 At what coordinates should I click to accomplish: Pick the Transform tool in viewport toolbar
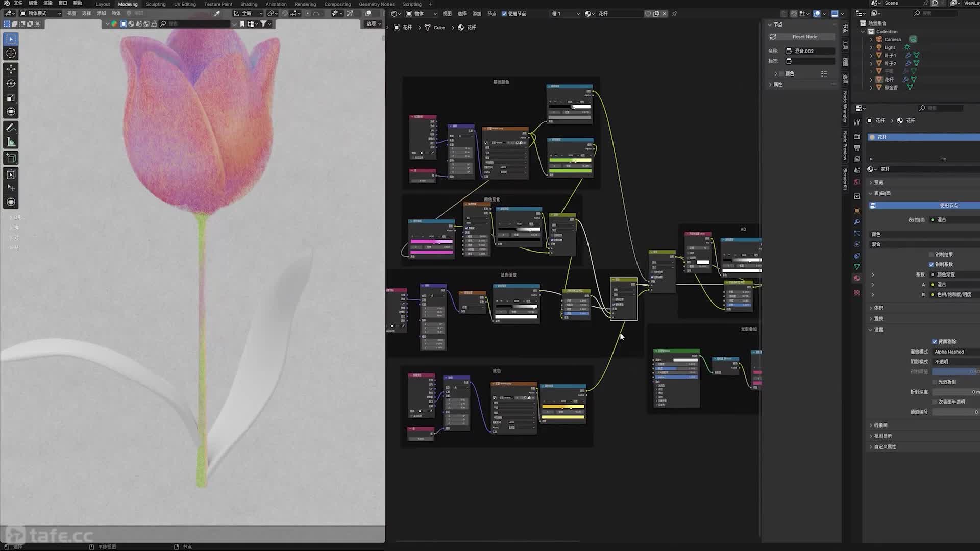point(11,112)
